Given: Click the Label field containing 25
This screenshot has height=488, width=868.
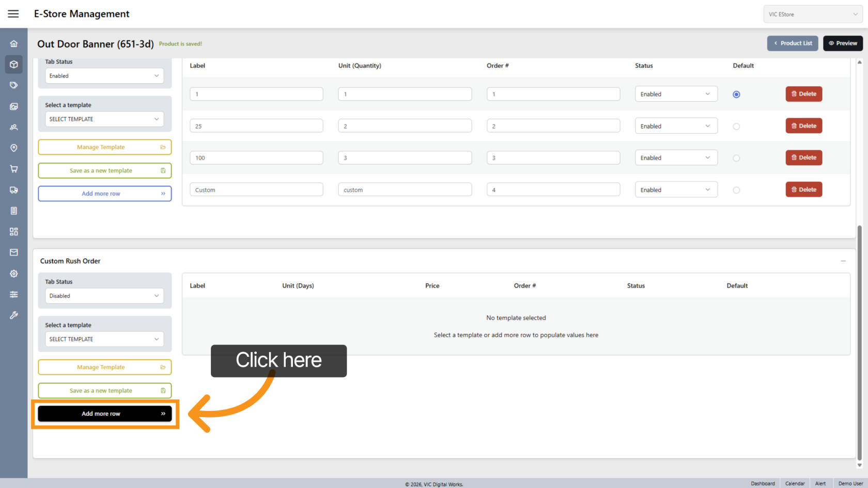Looking at the screenshot, I should [256, 126].
